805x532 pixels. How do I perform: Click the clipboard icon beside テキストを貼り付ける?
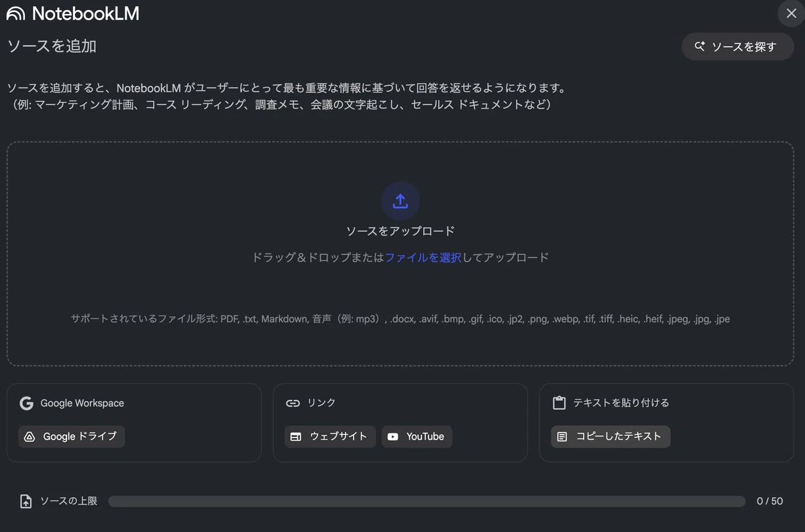pyautogui.click(x=559, y=403)
